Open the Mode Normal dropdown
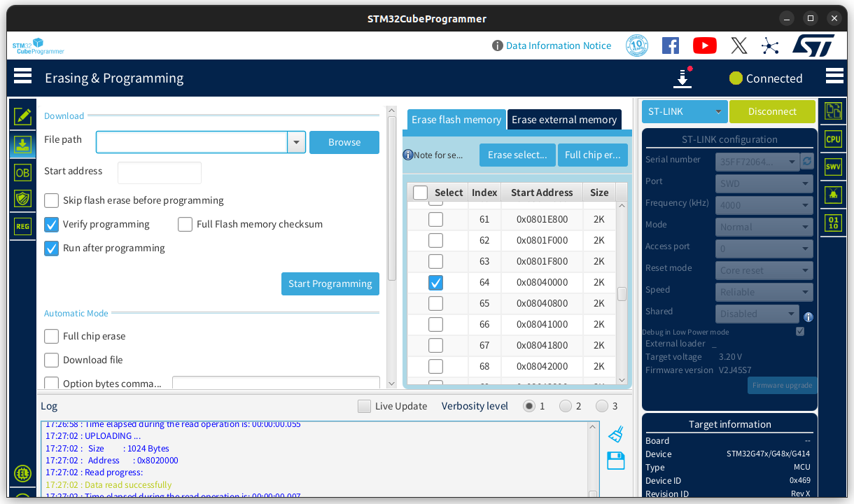Screen dimensions: 854x504 tap(764, 227)
